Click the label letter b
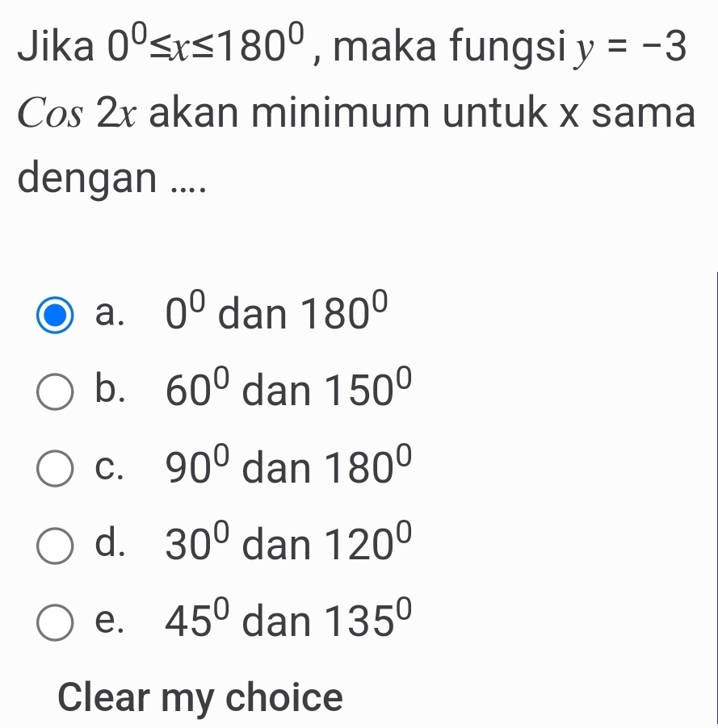Image resolution: width=718 pixels, height=728 pixels. point(111,391)
